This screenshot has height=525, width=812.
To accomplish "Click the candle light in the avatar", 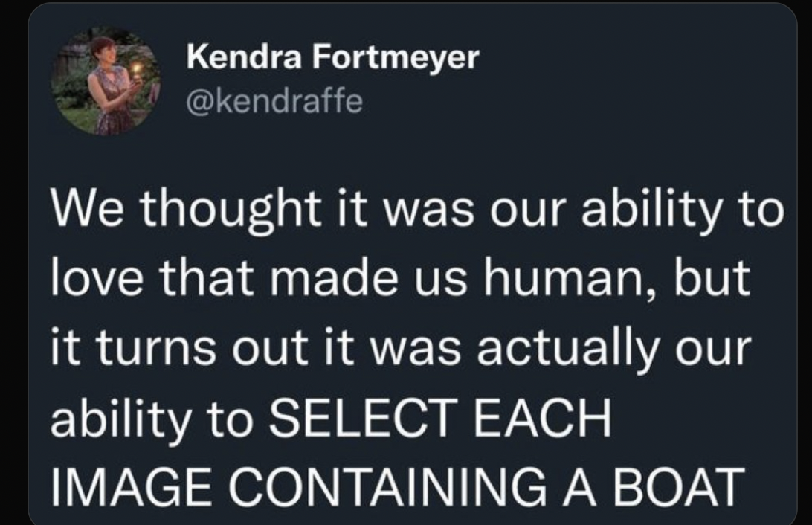I will coord(137,68).
